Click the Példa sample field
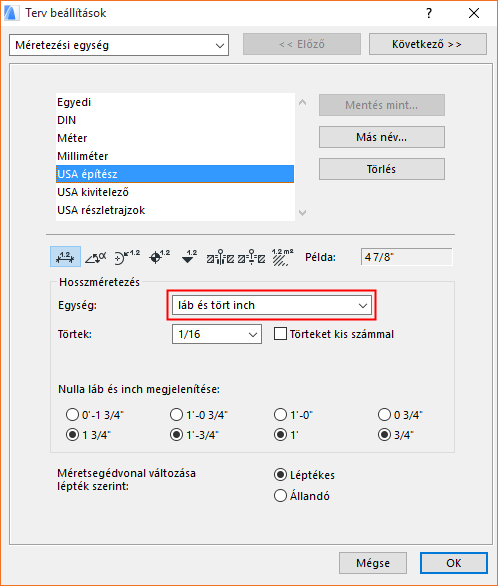 (x=406, y=257)
